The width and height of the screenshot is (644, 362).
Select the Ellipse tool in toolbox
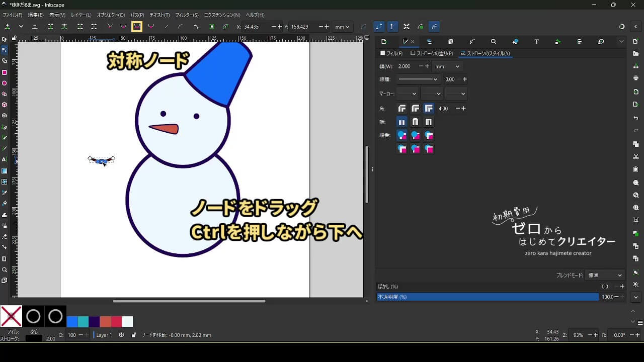(5, 83)
